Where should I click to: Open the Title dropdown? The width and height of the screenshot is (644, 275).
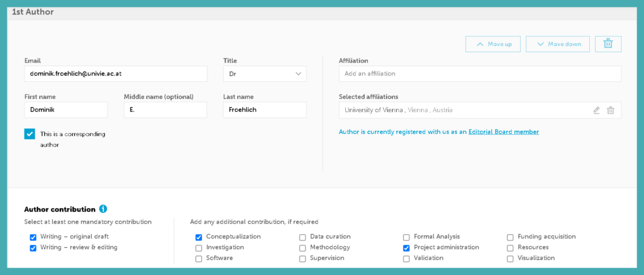pos(265,74)
